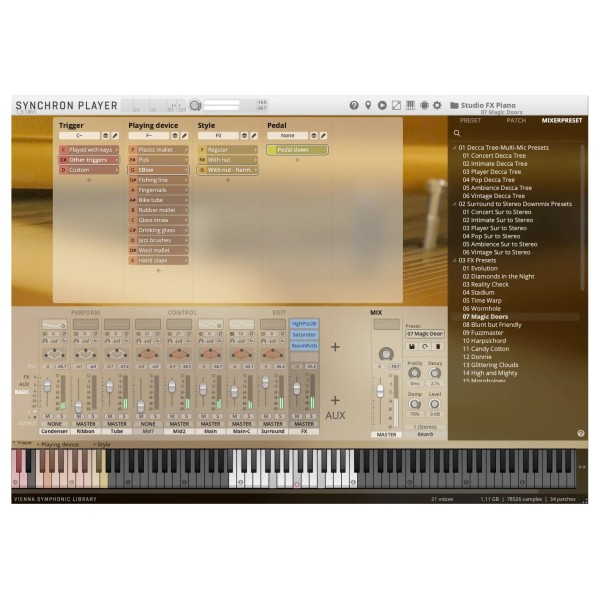The image size is (600, 600).
Task: Solo the Condenser channel
Action: [x=61, y=416]
